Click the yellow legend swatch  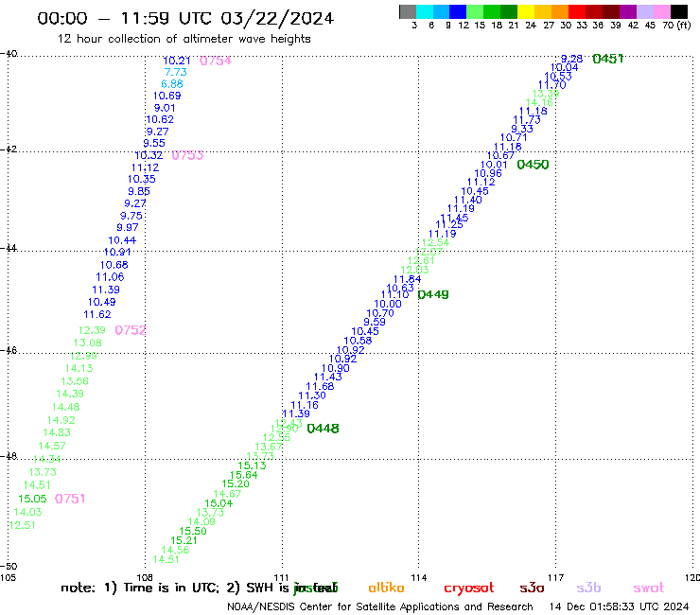pyautogui.click(x=525, y=12)
